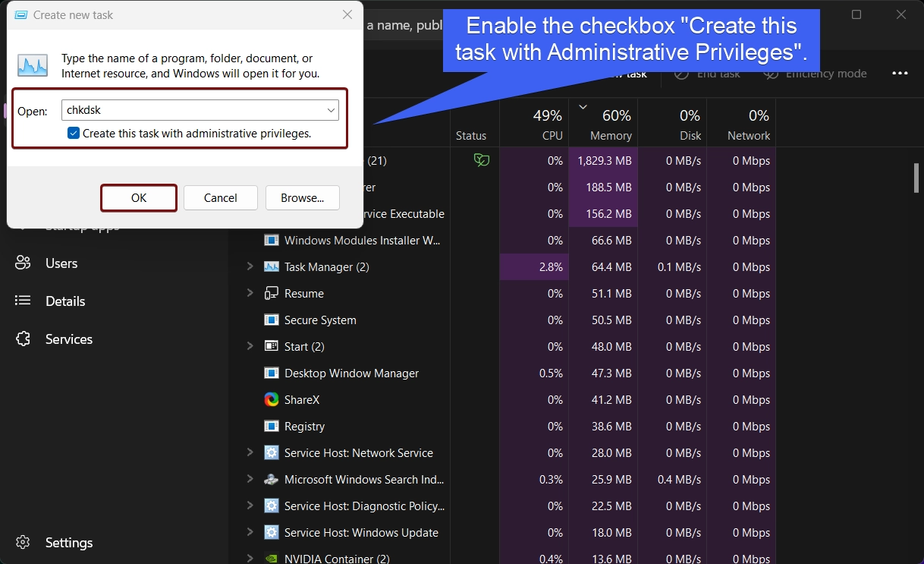Close the Create new task dialog
The width and height of the screenshot is (924, 564).
click(347, 15)
